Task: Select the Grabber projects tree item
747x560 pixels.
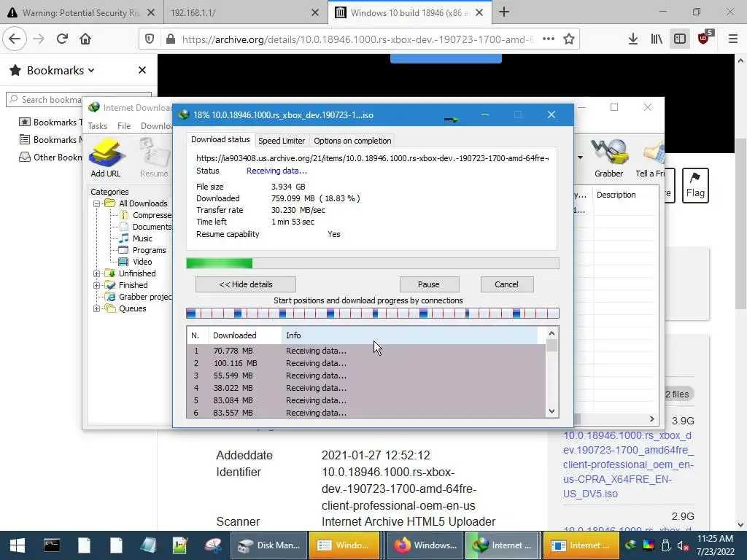Action: 145,297
